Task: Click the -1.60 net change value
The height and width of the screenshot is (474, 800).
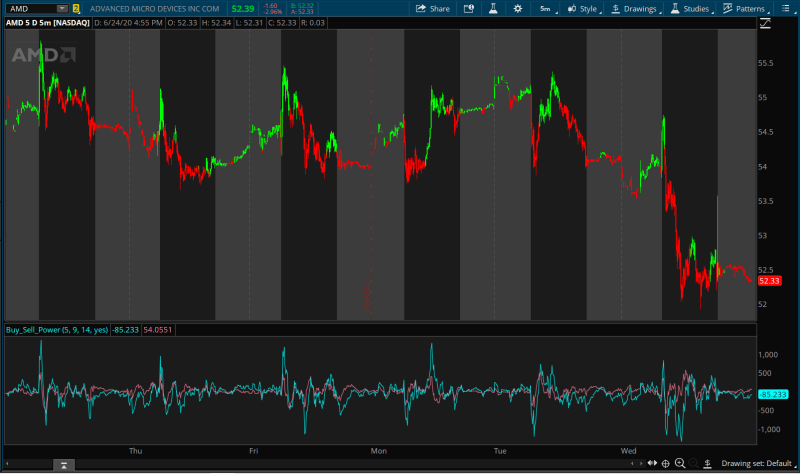Action: [x=270, y=6]
